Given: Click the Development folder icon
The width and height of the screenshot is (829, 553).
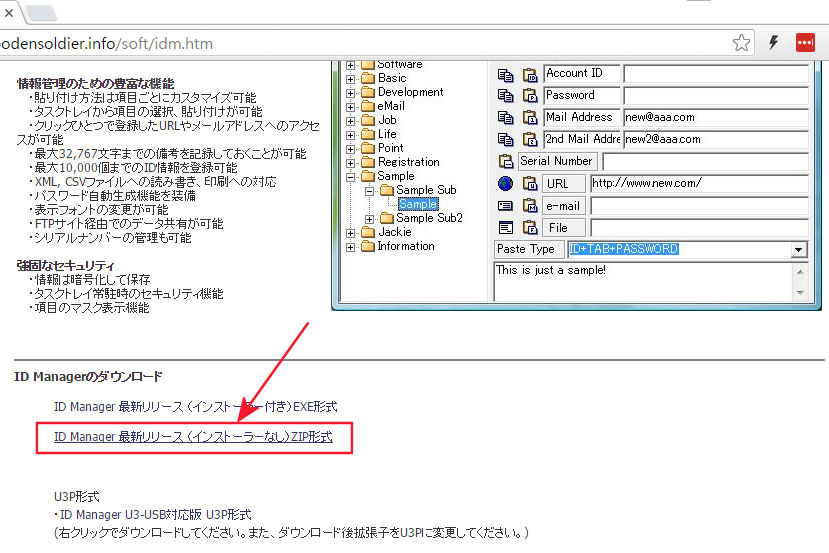Looking at the screenshot, I should (368, 93).
